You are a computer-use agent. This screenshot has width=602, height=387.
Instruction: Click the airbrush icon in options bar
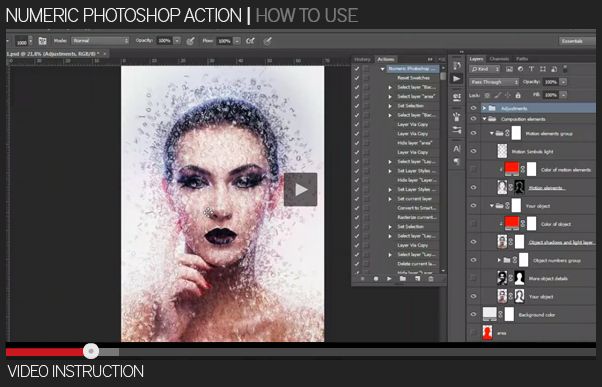click(x=250, y=41)
